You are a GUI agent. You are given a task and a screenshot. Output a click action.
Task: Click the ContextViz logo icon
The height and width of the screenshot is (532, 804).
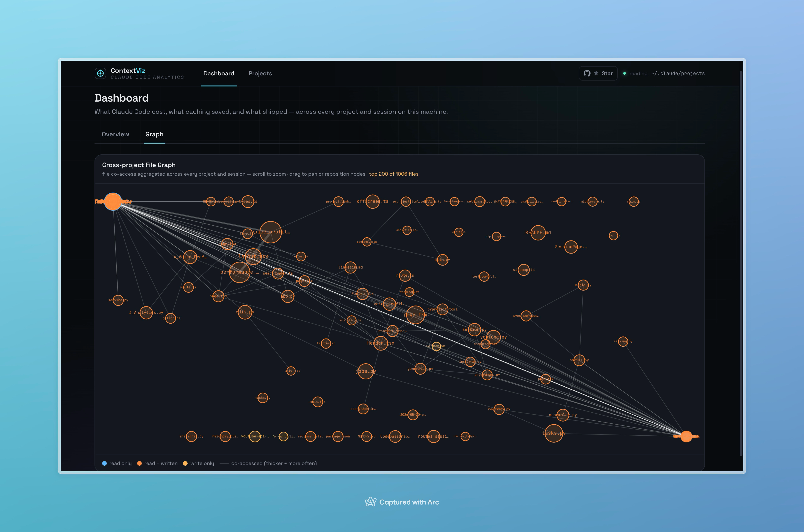[x=100, y=73]
